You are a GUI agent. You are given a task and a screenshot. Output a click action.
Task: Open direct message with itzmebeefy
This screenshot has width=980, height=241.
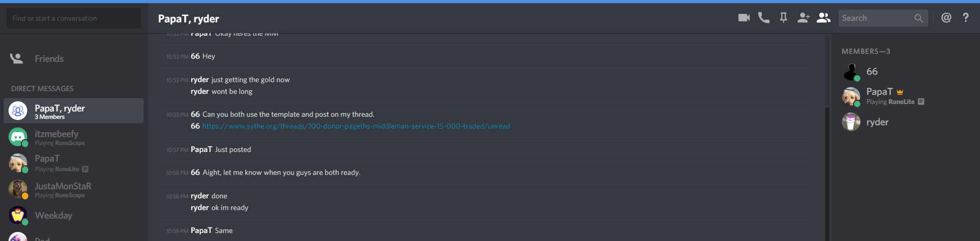(74, 138)
